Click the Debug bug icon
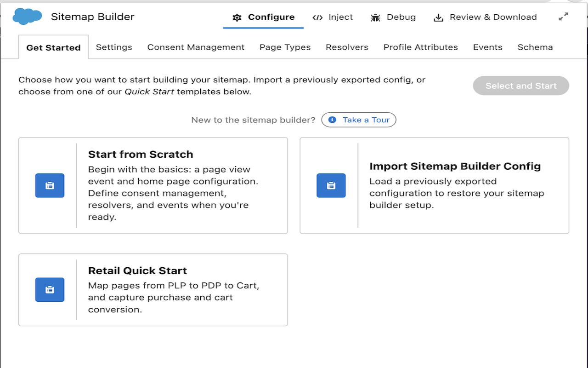This screenshot has width=588, height=368. pos(375,17)
